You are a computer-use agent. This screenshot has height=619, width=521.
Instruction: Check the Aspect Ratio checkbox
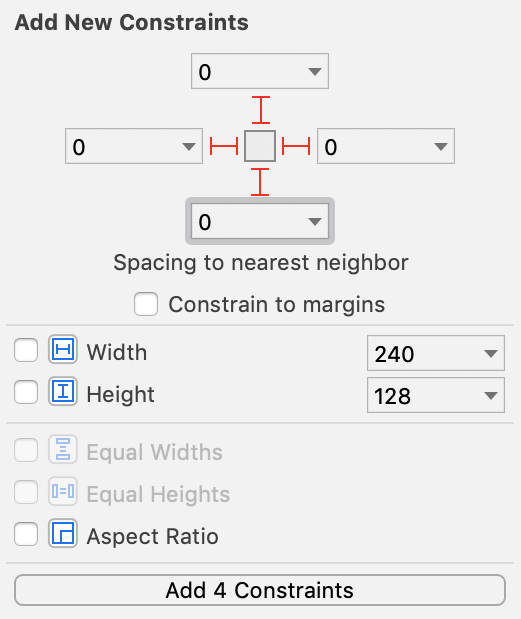[x=26, y=534]
